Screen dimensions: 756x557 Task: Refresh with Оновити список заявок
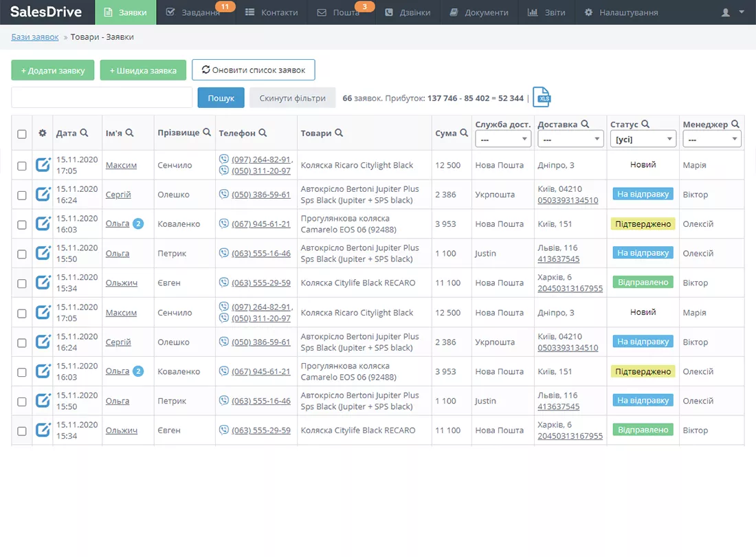pos(254,70)
